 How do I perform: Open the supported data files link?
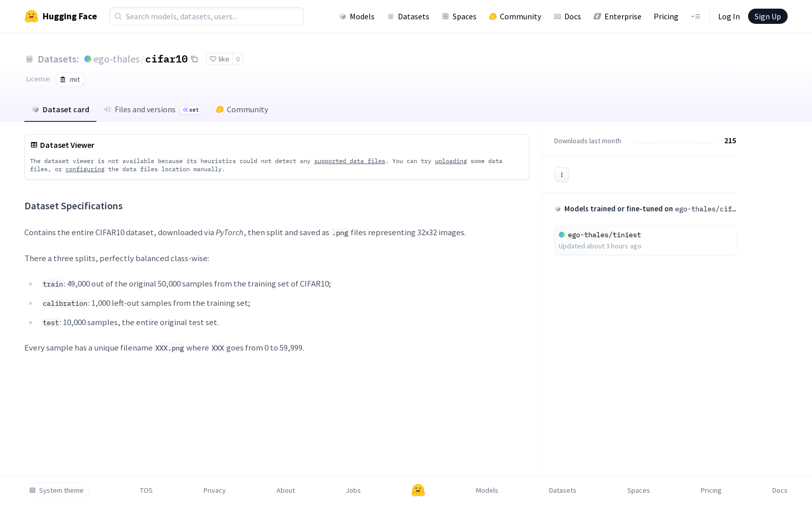350,161
